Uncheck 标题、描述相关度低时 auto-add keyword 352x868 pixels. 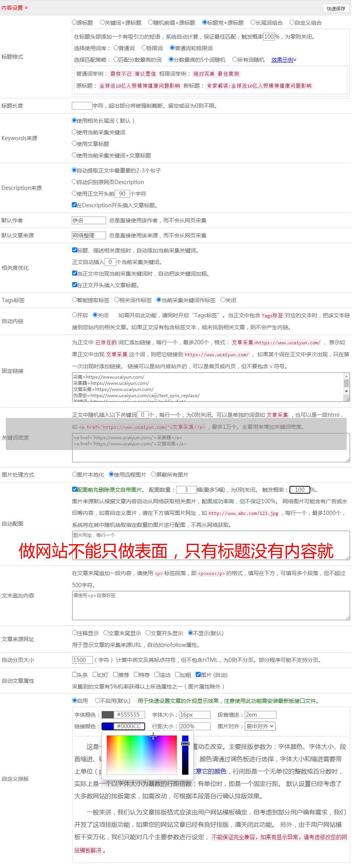click(x=75, y=250)
